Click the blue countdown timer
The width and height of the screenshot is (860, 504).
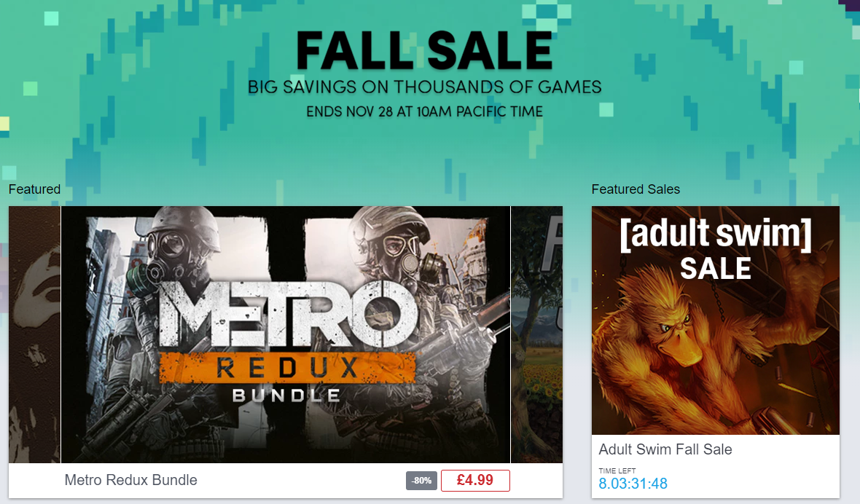633,484
